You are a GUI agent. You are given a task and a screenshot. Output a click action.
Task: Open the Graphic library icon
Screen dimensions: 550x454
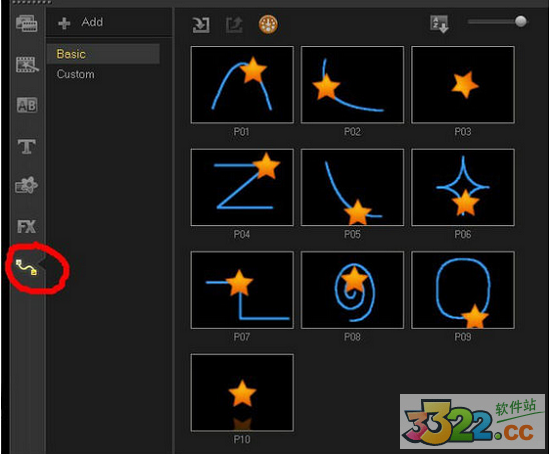pyautogui.click(x=26, y=185)
